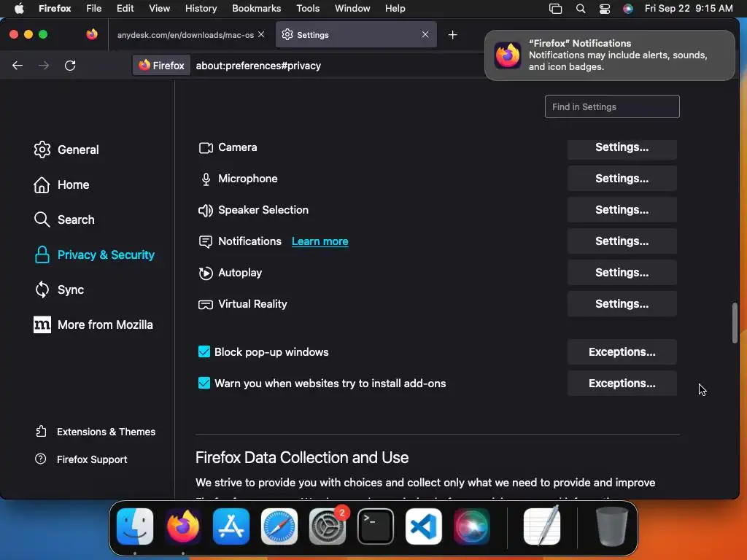Image resolution: width=747 pixels, height=560 pixels.
Task: Open Speaker Selection Settings button
Action: point(622,210)
